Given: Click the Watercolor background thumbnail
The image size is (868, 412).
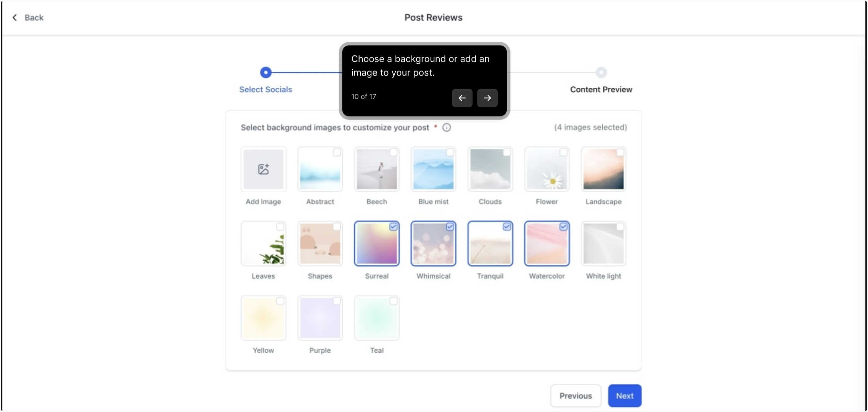Looking at the screenshot, I should 547,243.
